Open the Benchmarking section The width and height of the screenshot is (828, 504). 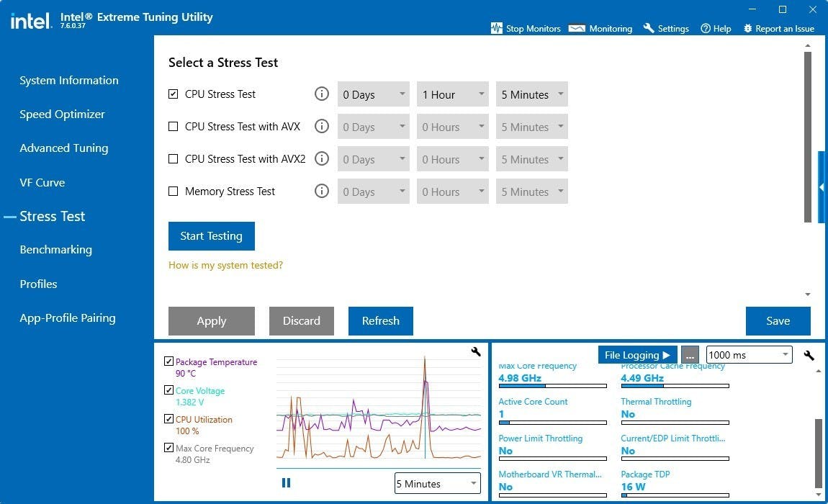(56, 250)
